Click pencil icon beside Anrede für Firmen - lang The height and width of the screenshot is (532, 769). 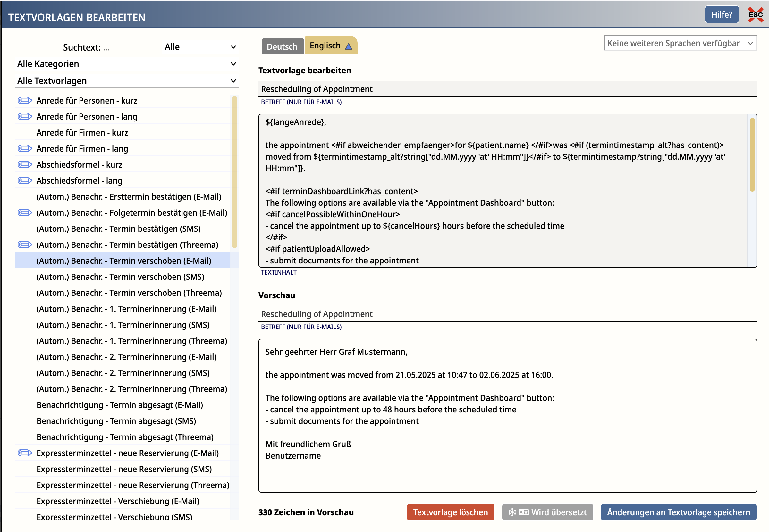[x=25, y=148]
